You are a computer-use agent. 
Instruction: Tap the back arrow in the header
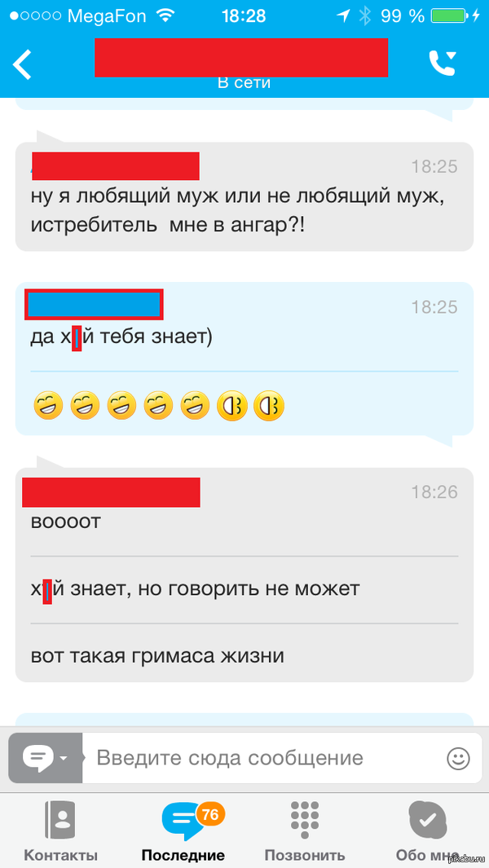pos(23,64)
